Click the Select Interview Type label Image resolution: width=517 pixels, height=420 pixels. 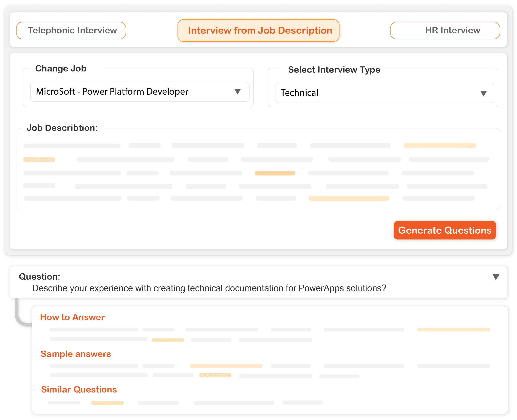(334, 70)
